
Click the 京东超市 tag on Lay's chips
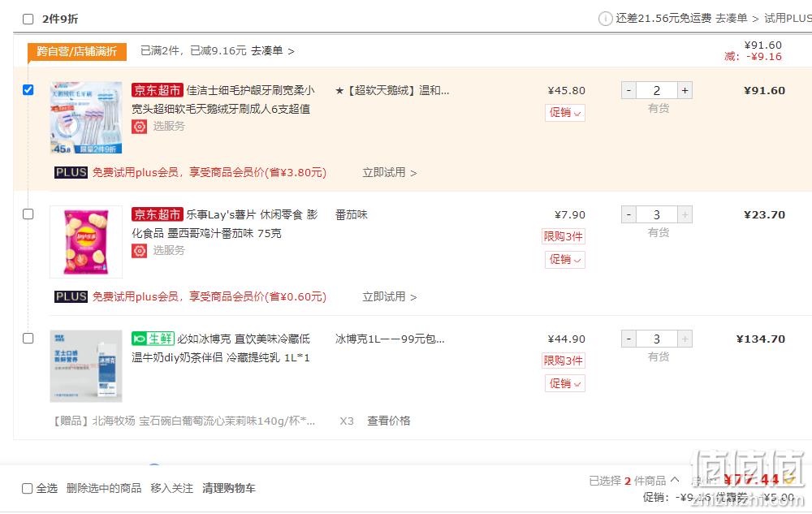[x=158, y=214]
